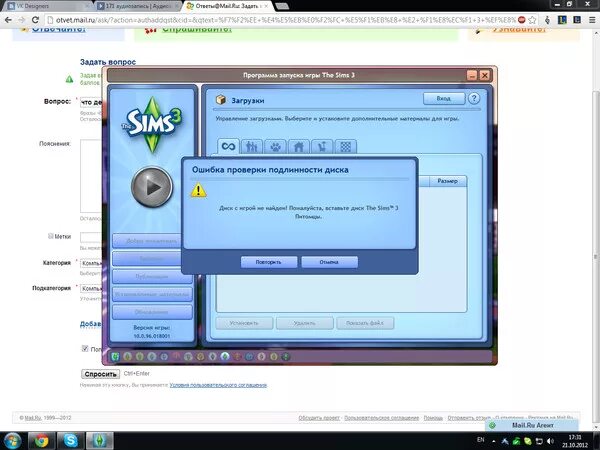Click the Skype icon in the taskbar
The width and height of the screenshot is (600, 450).
70,440
